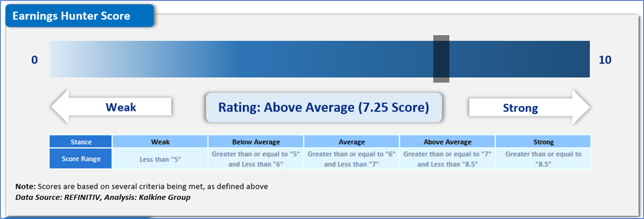Viewport: 644px width, 219px height.
Task: Click the 'Greater than or equal to "6"' cell
Action: [x=352, y=159]
